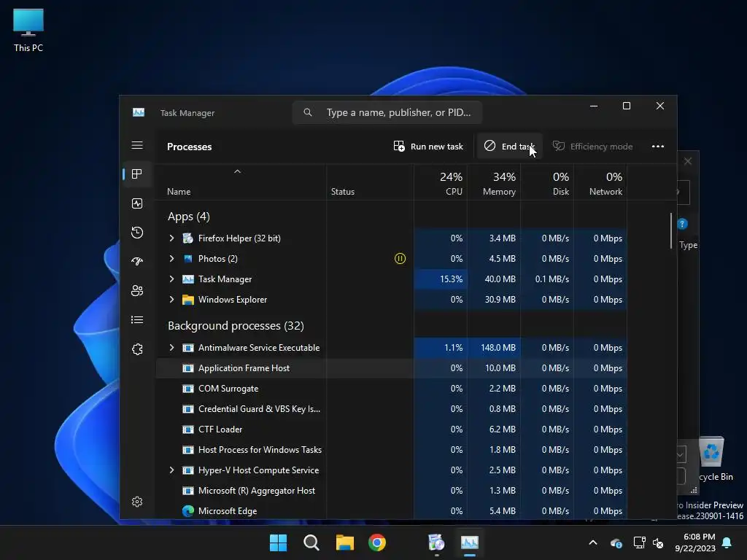Open the clock showing 6:08 PM
The image size is (747, 560).
coord(695,542)
